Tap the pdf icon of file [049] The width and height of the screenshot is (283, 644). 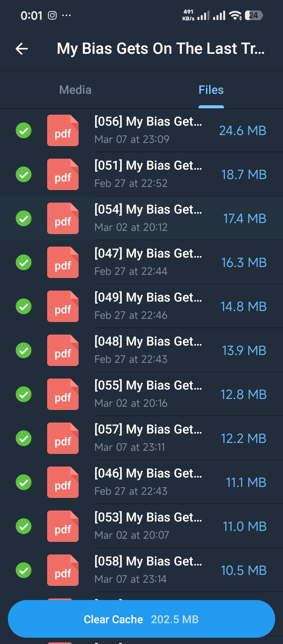point(63,306)
